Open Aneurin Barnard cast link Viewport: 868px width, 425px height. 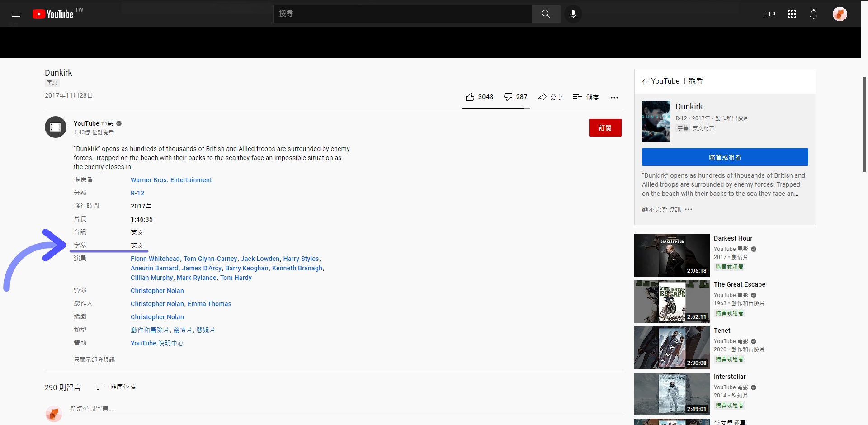(155, 268)
